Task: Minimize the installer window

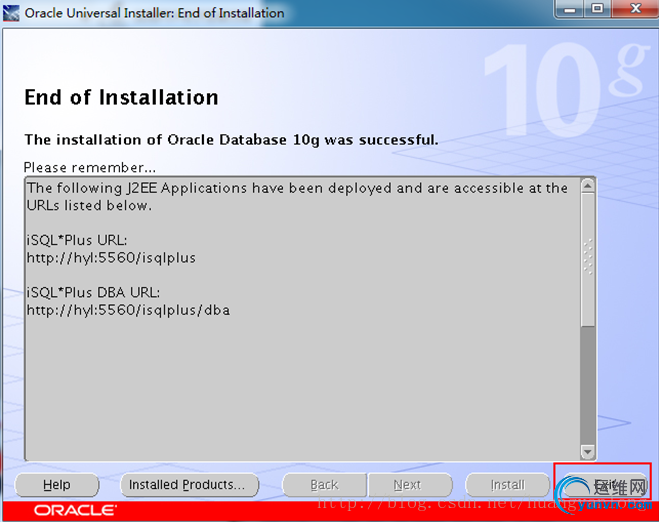Action: point(570,9)
